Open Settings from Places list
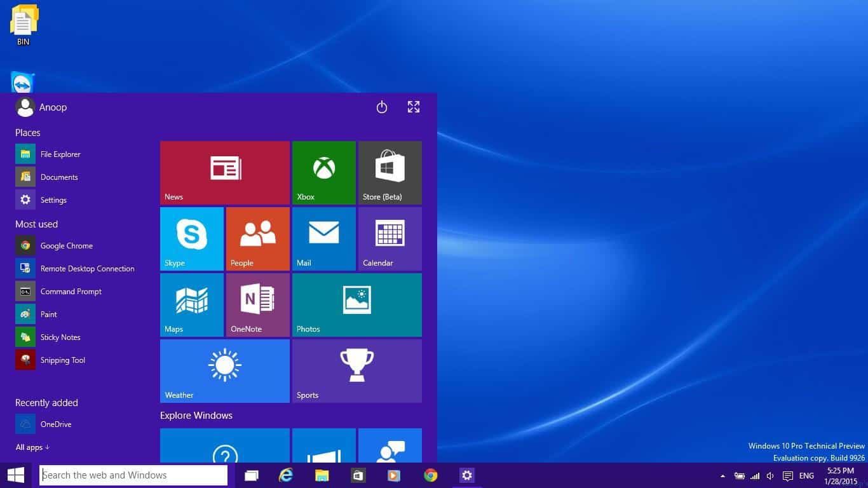This screenshot has width=868, height=488. pos(41,200)
